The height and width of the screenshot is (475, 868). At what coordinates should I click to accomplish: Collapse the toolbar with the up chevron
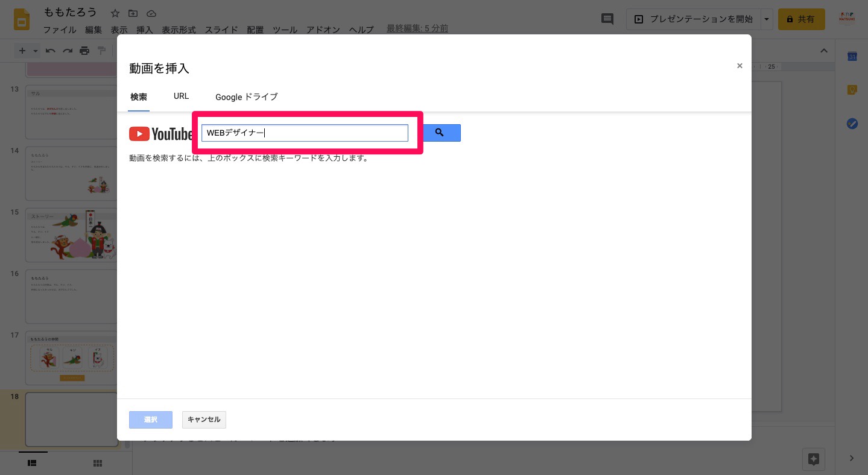pyautogui.click(x=824, y=51)
